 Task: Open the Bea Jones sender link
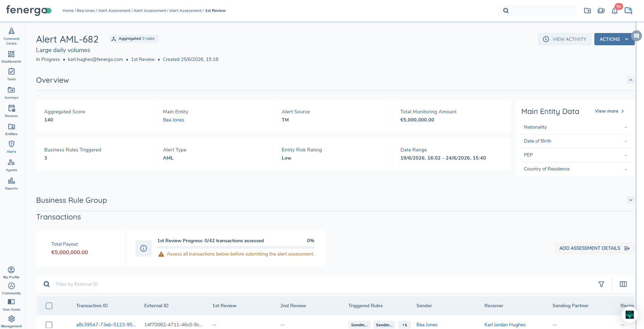click(427, 325)
